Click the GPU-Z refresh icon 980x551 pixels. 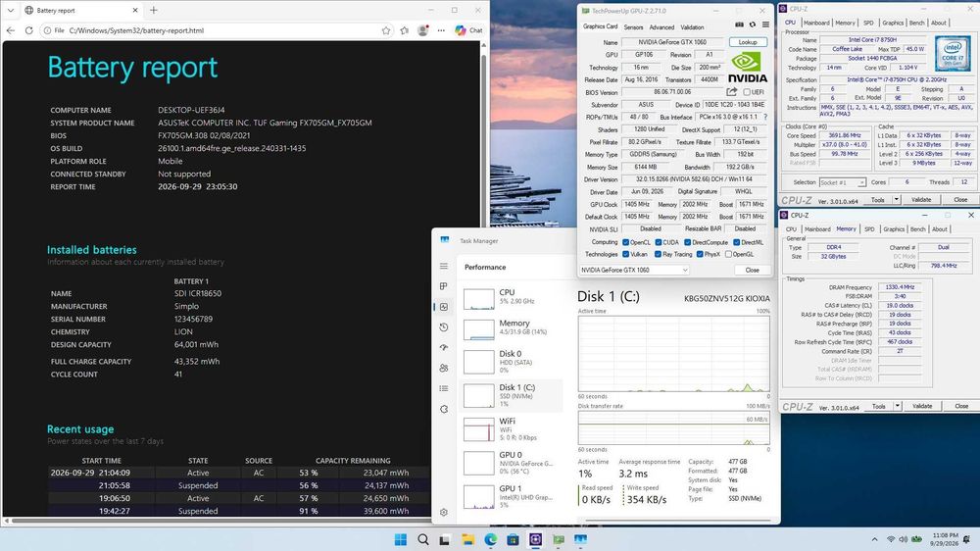[753, 25]
